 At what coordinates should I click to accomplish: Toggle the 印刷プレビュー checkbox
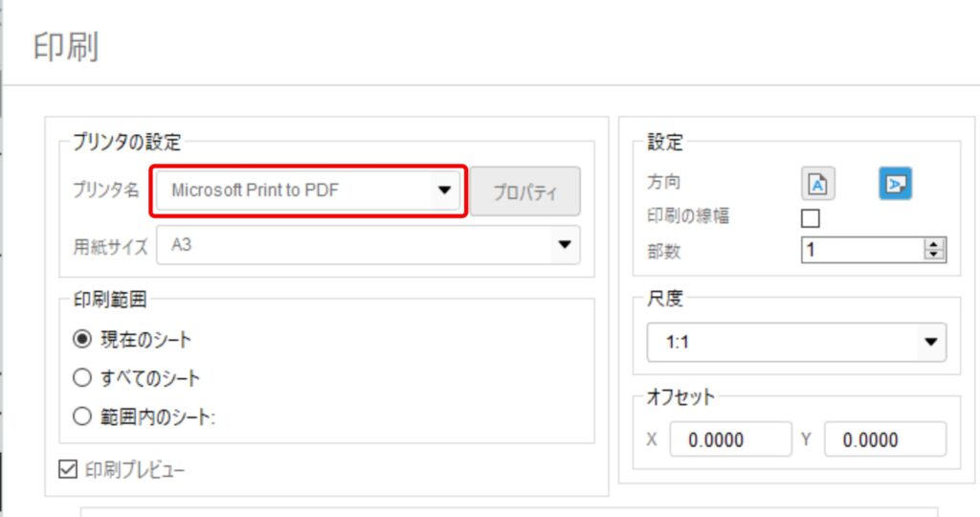(x=68, y=469)
